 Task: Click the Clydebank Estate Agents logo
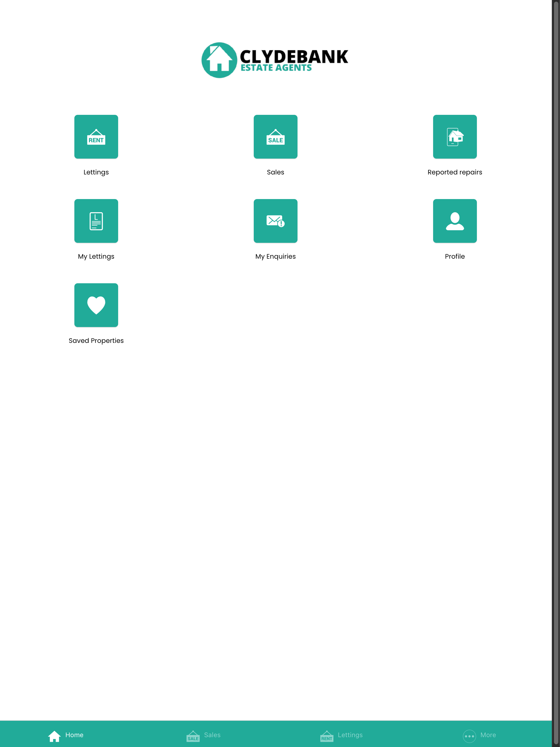tap(275, 60)
